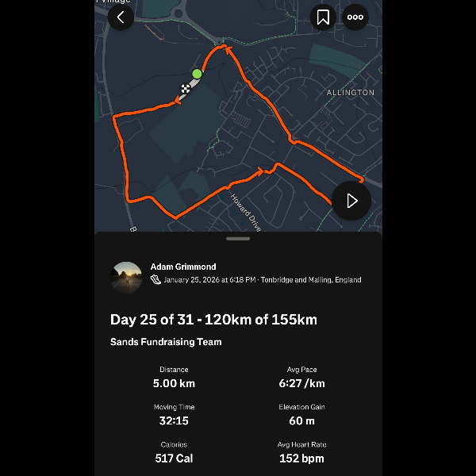Open the Sands Fundraising Team link

pos(166,342)
